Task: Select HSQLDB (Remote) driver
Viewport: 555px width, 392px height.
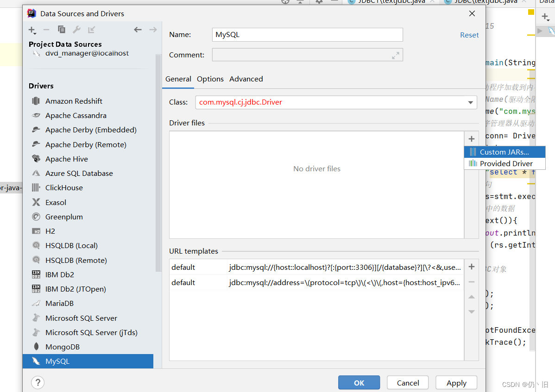Action: point(88,261)
